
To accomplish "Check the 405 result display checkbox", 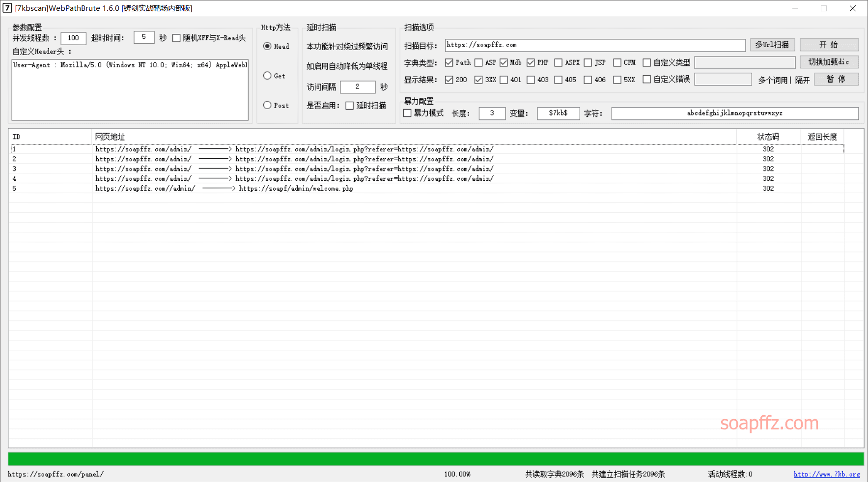I will coord(558,80).
